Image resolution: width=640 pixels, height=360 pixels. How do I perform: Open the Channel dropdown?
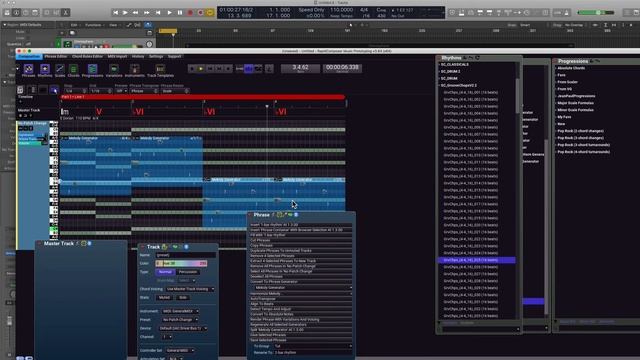pos(167,337)
